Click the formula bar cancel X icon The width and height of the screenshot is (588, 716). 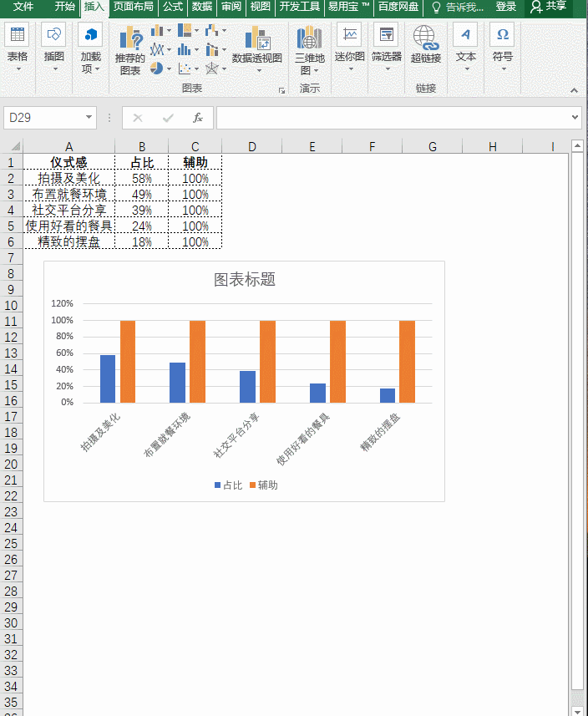coord(138,118)
